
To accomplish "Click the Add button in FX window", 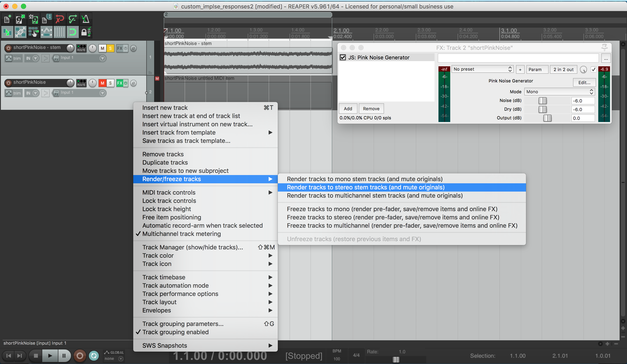I will coord(348,109).
